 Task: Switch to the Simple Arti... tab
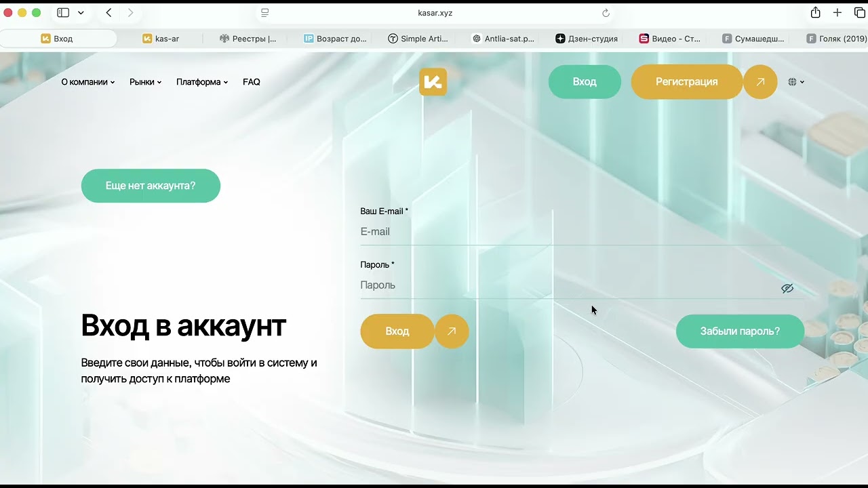tap(418, 39)
